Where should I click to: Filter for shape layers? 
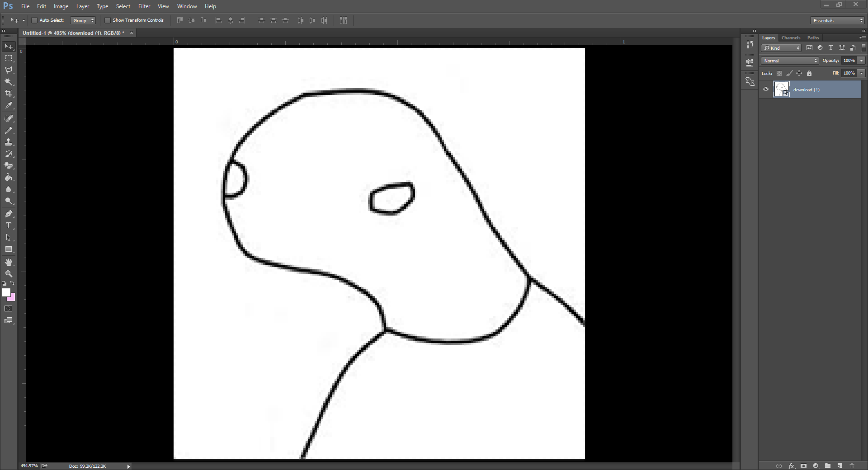tap(842, 48)
